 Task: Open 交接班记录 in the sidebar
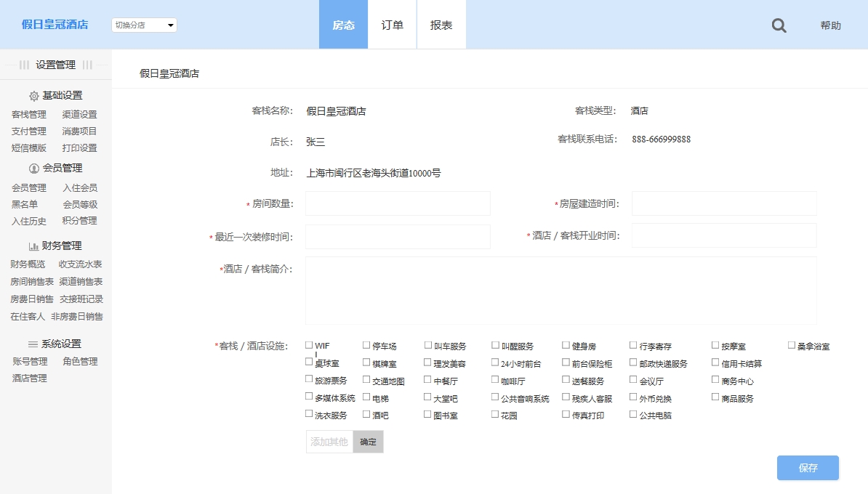tap(81, 299)
